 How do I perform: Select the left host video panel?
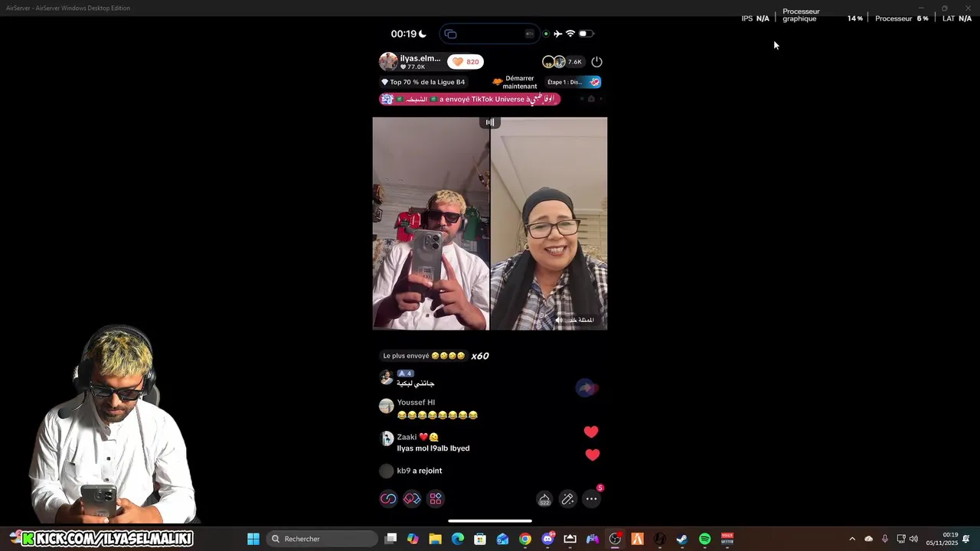pos(430,223)
